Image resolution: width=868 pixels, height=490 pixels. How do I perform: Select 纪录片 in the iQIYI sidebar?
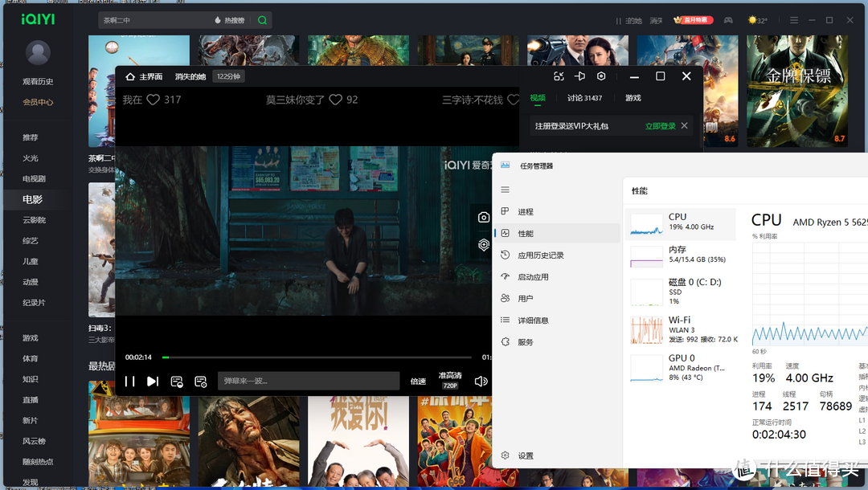pos(34,303)
